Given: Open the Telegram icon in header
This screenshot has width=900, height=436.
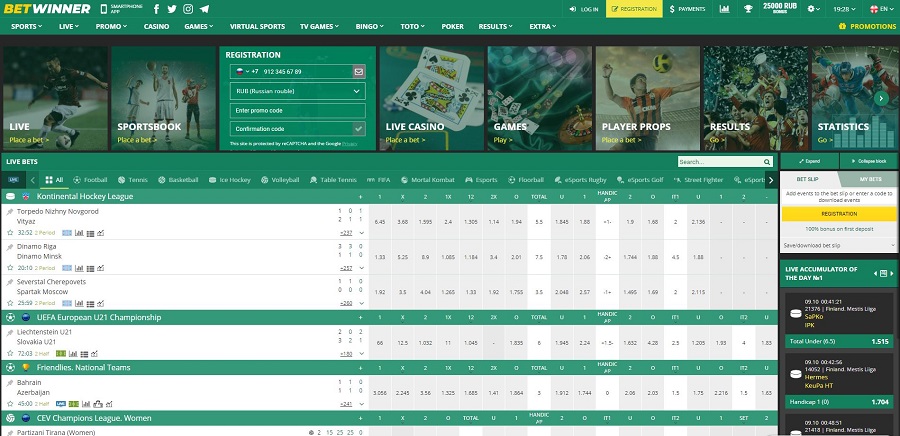Looking at the screenshot, I should (204, 9).
